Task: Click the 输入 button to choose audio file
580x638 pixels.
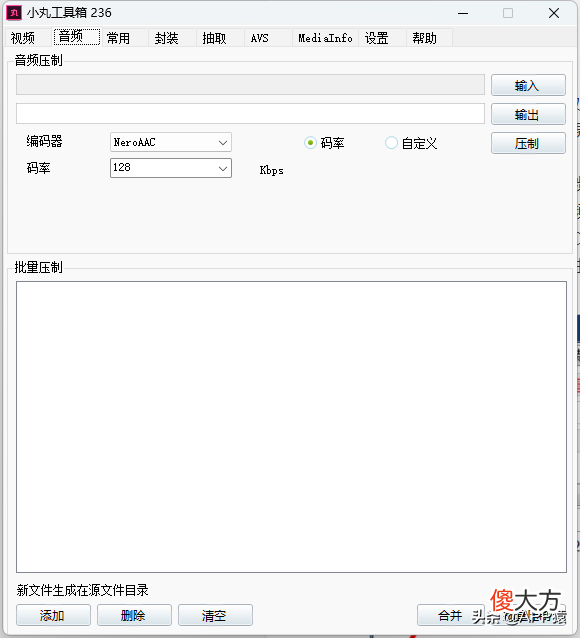Action: [528, 85]
